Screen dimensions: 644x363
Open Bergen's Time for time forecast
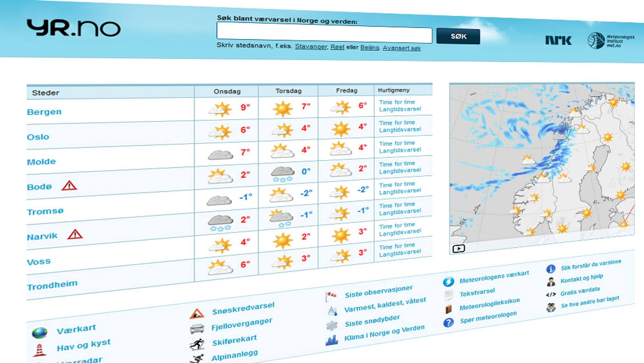click(x=397, y=102)
